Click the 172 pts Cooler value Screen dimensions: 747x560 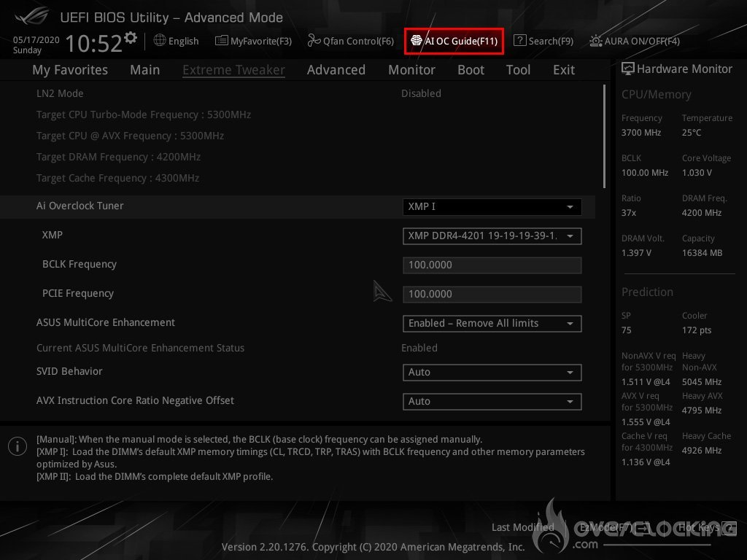(x=697, y=330)
